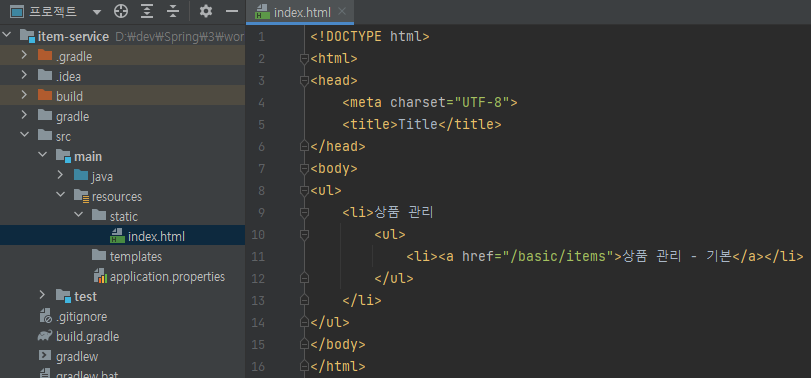This screenshot has height=378, width=811.
Task: Select the static folder icon
Action: click(99, 216)
